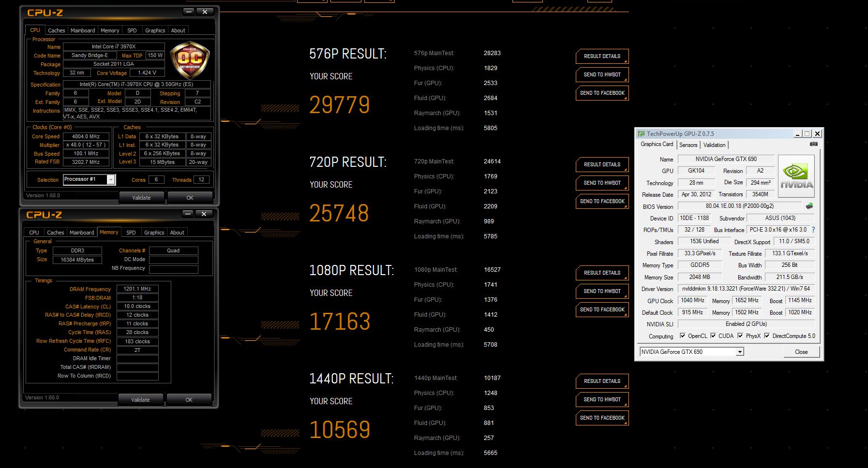This screenshot has width=868, height=468.
Task: Open Graphics tab in top CPU-Z window
Action: coord(155,30)
